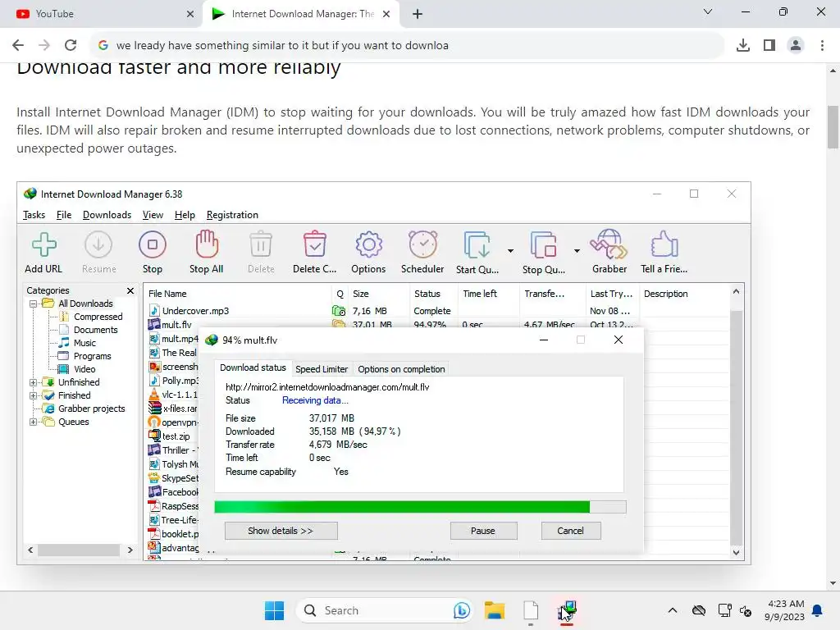Image resolution: width=840 pixels, height=630 pixels.
Task: Open the Scheduler clock icon
Action: coord(422,244)
